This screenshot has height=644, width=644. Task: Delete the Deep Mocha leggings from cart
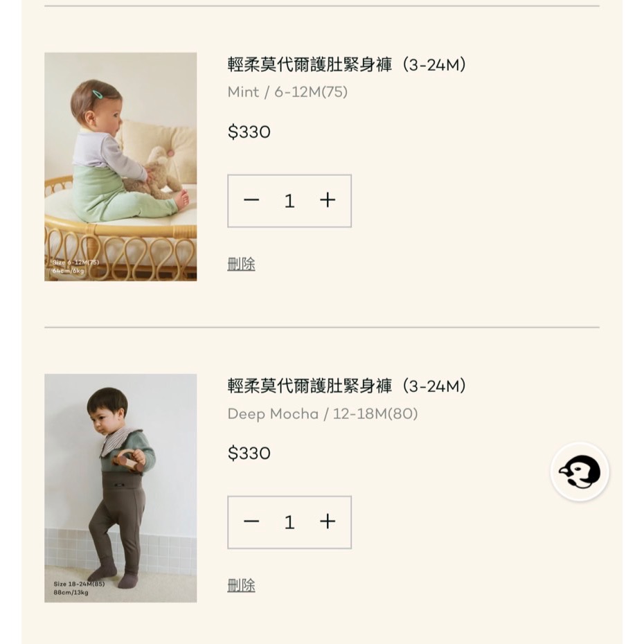pyautogui.click(x=241, y=585)
